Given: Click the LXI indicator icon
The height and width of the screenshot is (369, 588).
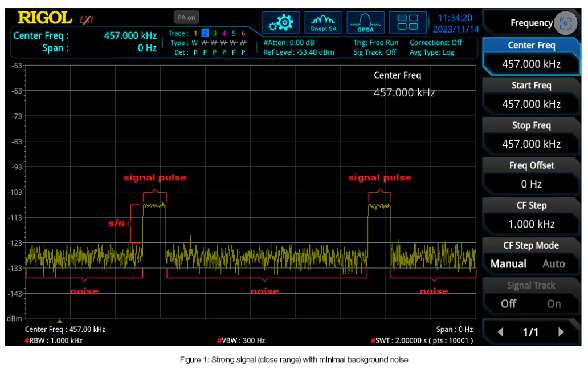Looking at the screenshot, I should point(86,20).
